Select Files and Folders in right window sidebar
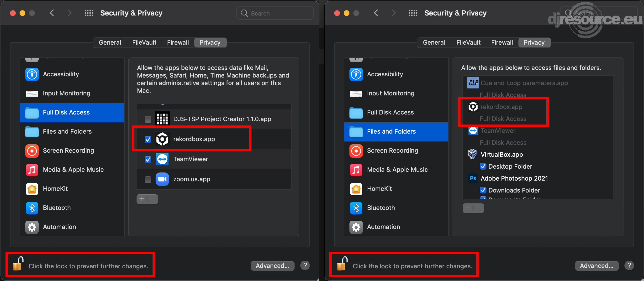The height and width of the screenshot is (281, 644). (x=396, y=132)
